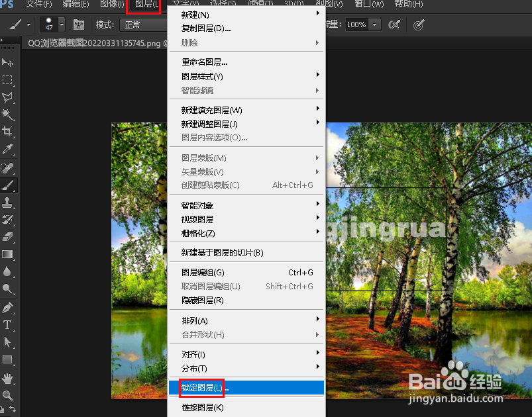Select the Rectangular Marquee tool
532x417 pixels.
[x=8, y=81]
